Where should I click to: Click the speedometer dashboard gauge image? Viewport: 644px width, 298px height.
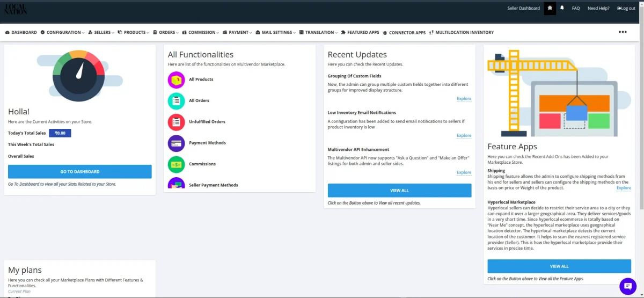coord(79,76)
